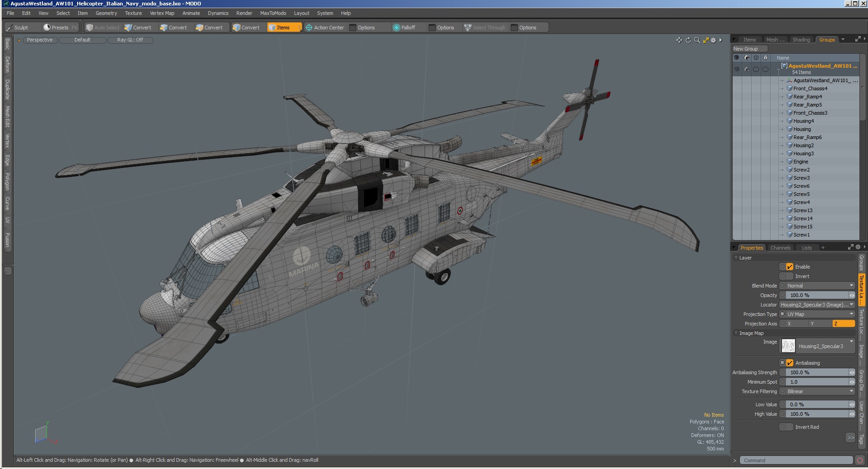The width and height of the screenshot is (868, 469).
Task: Switch to the Lists tab
Action: coord(807,248)
